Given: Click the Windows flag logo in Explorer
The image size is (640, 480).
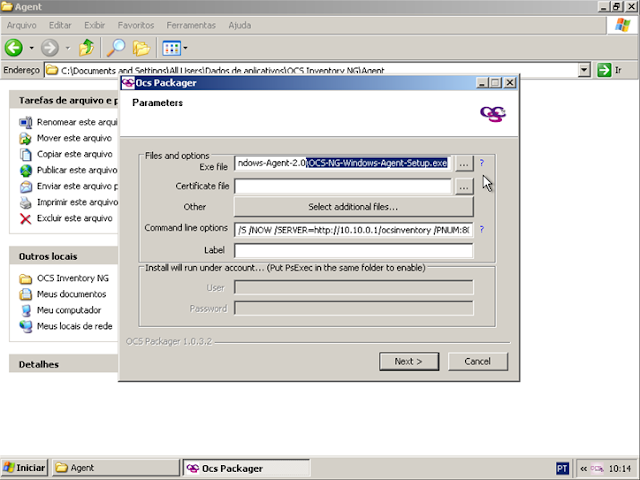Looking at the screenshot, I should (x=623, y=25).
